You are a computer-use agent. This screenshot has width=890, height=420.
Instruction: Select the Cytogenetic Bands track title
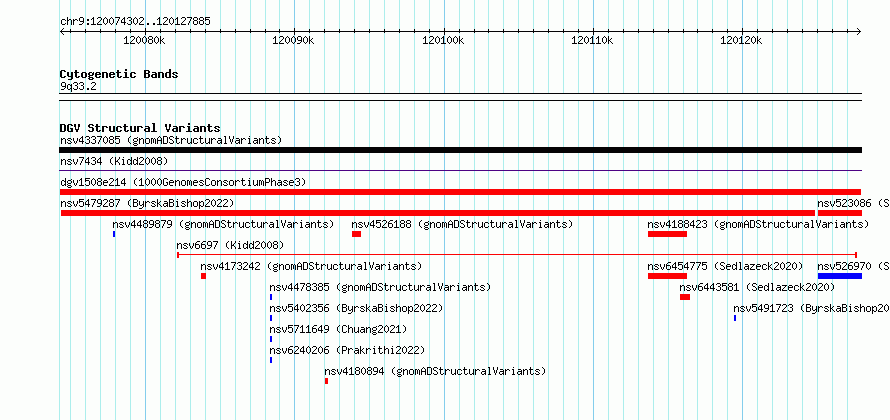[119, 74]
